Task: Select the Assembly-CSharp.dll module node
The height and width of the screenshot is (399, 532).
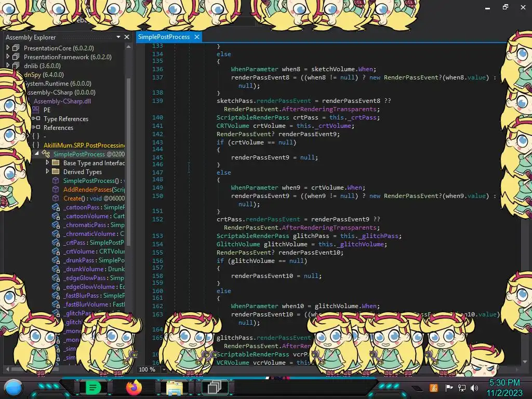Action: tap(62, 101)
